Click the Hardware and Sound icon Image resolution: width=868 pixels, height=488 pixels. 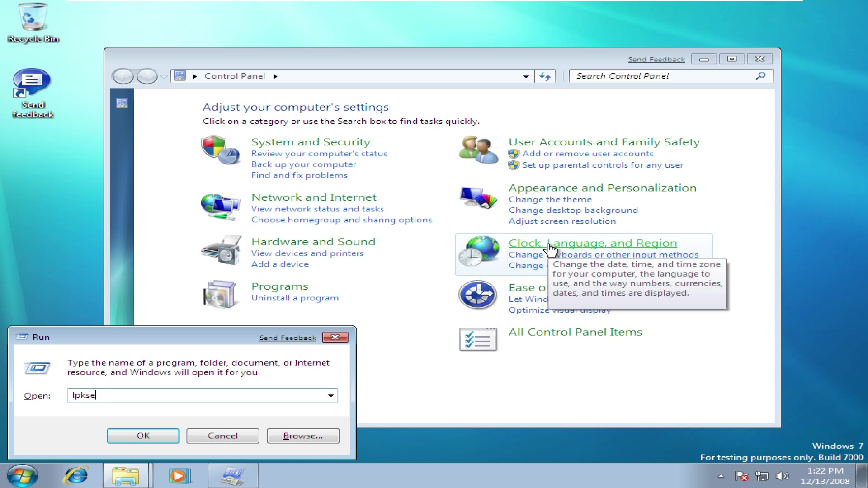(x=221, y=250)
